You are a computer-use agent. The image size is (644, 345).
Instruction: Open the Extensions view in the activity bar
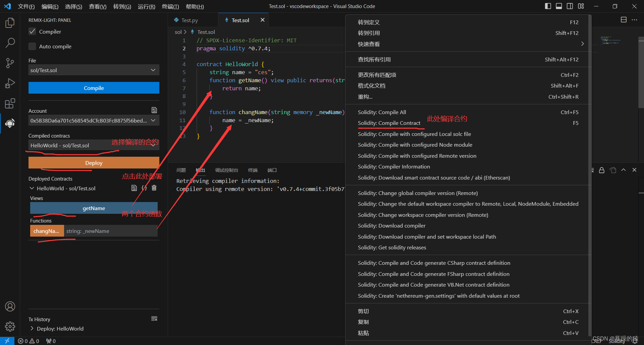coord(10,103)
